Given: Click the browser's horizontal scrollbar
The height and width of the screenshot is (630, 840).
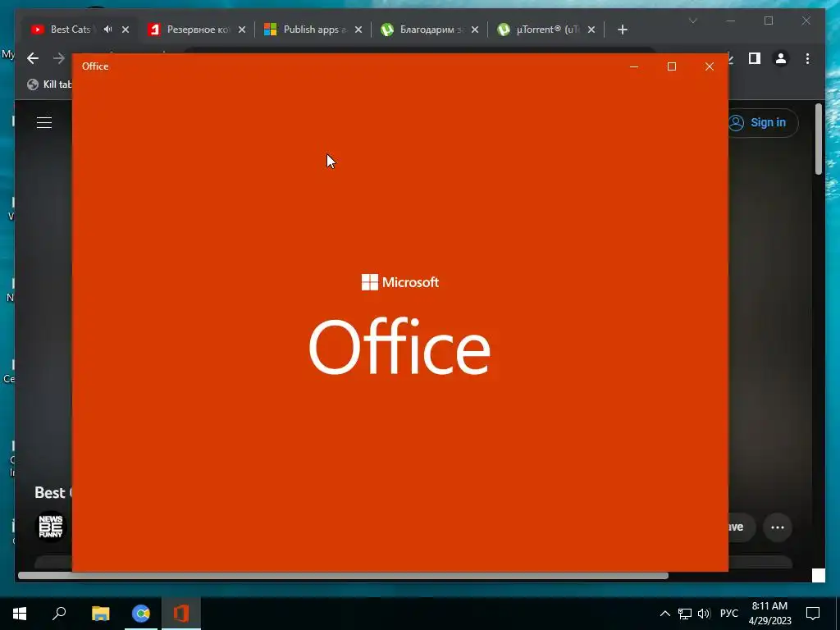Looking at the screenshot, I should 343,576.
